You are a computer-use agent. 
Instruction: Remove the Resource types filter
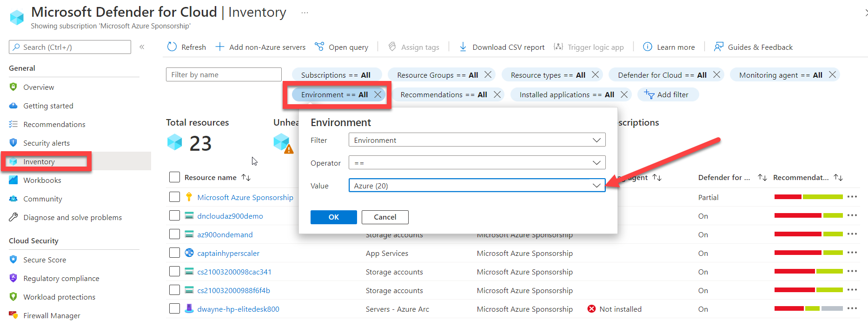(595, 75)
